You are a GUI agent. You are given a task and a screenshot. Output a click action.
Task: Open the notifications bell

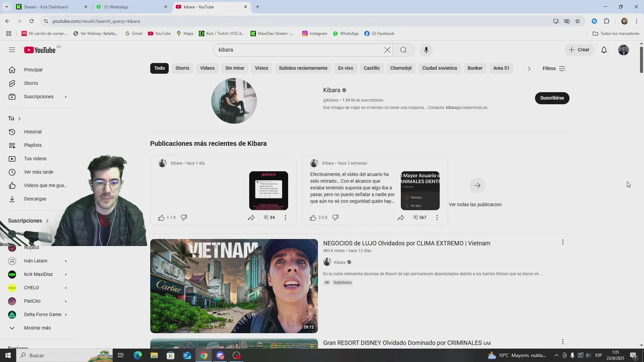604,50
